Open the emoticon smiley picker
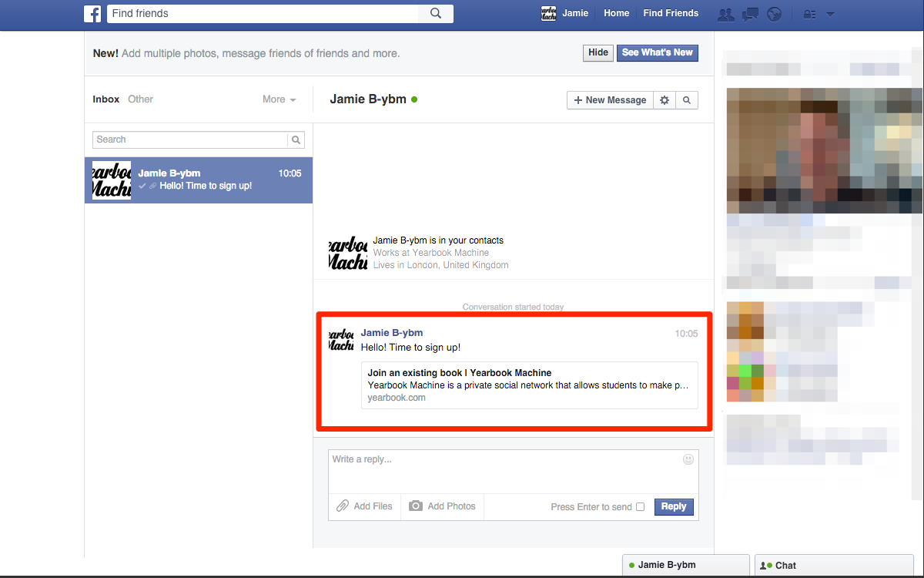The width and height of the screenshot is (924, 578). click(x=688, y=459)
